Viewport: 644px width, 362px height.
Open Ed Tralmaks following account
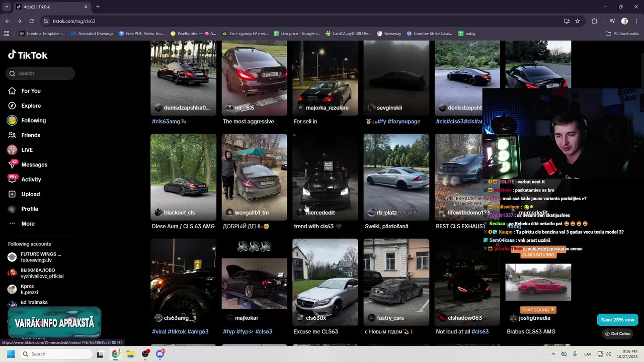click(34, 303)
